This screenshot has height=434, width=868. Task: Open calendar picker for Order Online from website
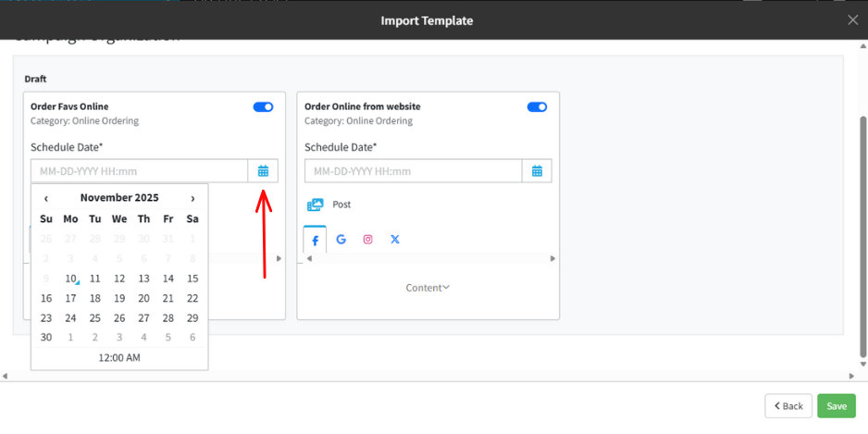click(x=537, y=171)
